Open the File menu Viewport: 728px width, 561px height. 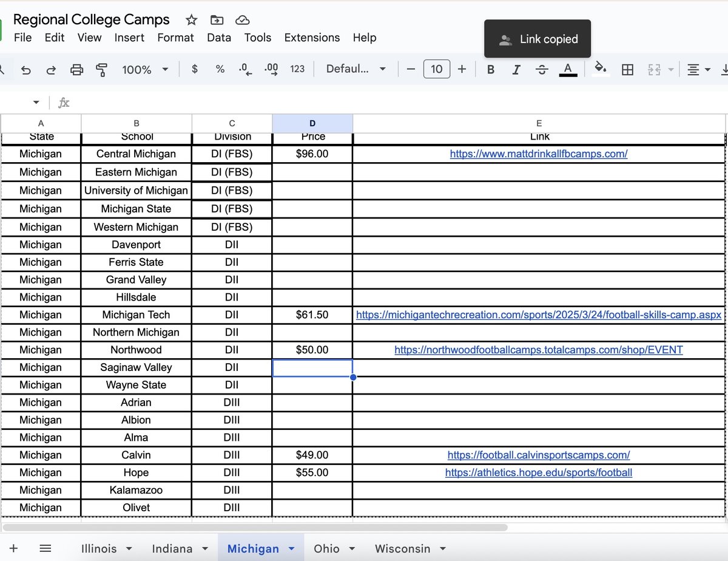pos(22,38)
